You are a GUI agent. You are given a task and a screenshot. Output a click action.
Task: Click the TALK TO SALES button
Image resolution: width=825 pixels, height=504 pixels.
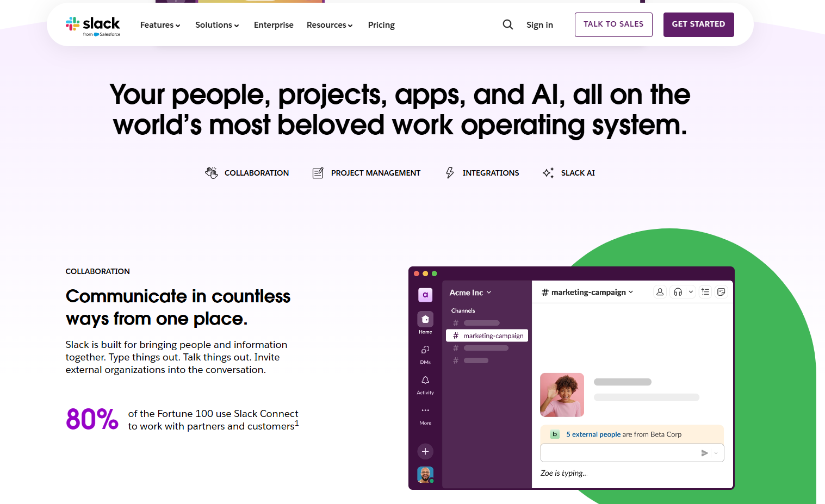[x=613, y=24]
